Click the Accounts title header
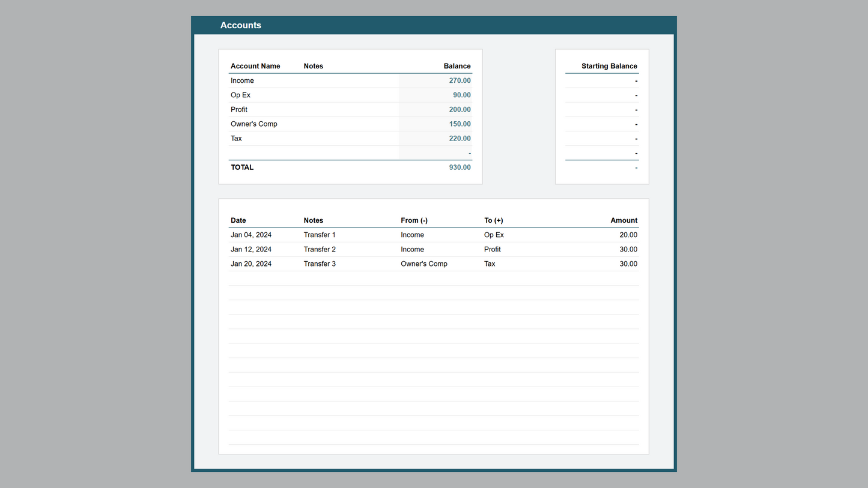The height and width of the screenshot is (488, 868). [x=240, y=25]
